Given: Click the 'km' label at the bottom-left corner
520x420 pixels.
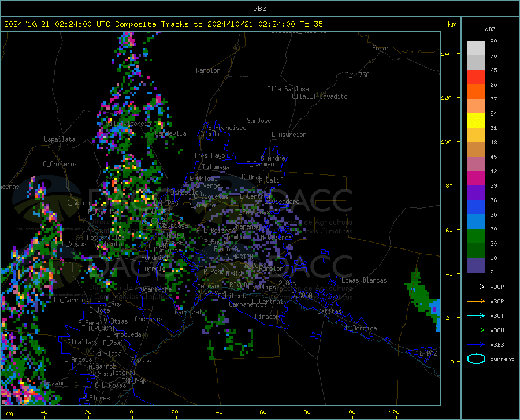Looking at the screenshot, I should coord(8,414).
